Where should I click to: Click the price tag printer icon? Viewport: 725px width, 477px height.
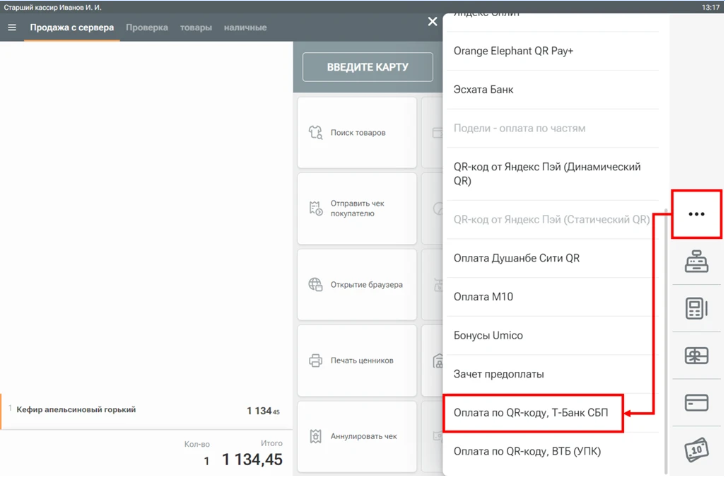tap(316, 360)
